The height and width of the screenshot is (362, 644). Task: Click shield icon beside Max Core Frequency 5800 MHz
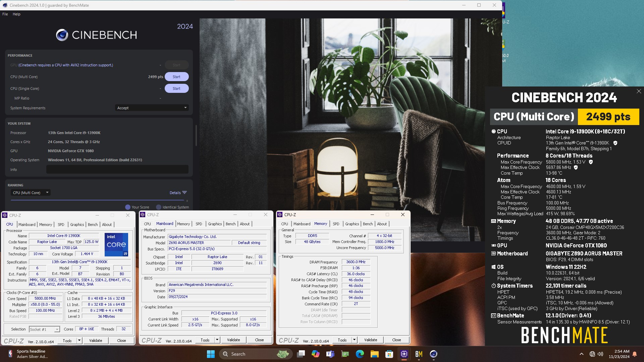click(x=591, y=162)
